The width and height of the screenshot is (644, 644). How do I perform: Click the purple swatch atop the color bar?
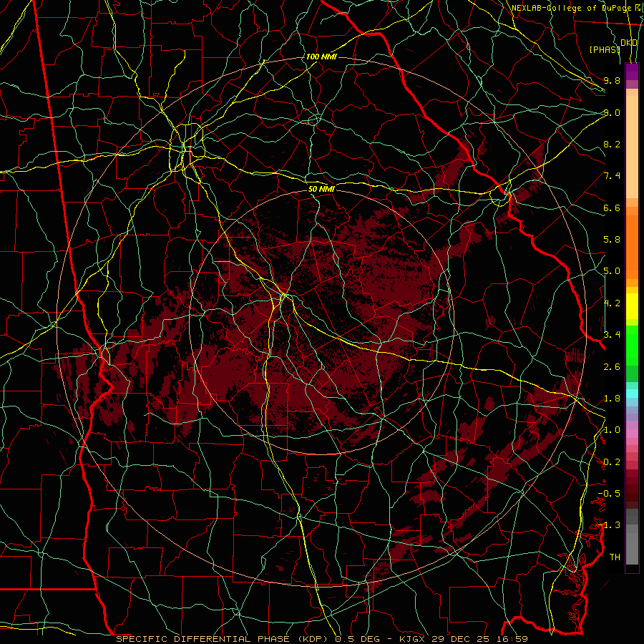pyautogui.click(x=632, y=72)
